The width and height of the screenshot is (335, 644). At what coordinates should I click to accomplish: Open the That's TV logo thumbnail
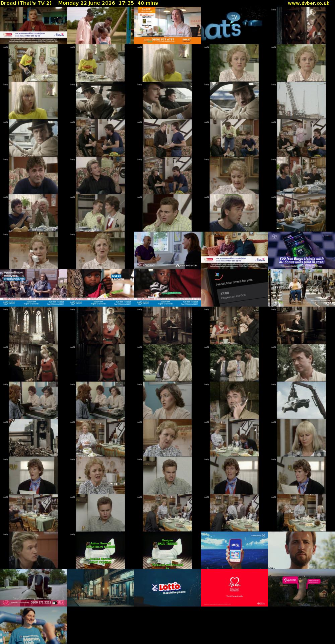click(234, 25)
